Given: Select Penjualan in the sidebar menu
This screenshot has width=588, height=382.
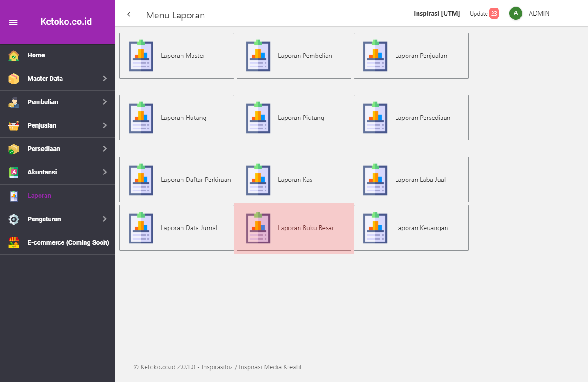Looking at the screenshot, I should tap(43, 125).
